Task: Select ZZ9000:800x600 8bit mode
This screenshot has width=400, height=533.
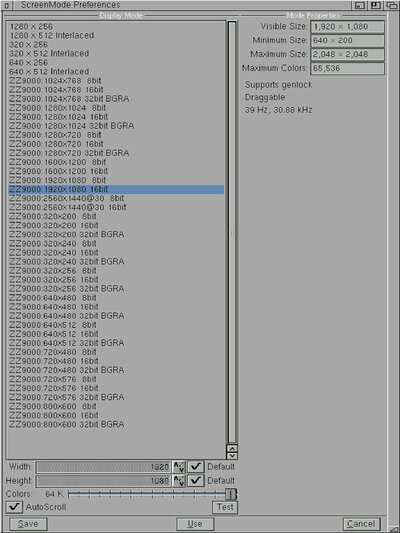Action: [x=116, y=406]
